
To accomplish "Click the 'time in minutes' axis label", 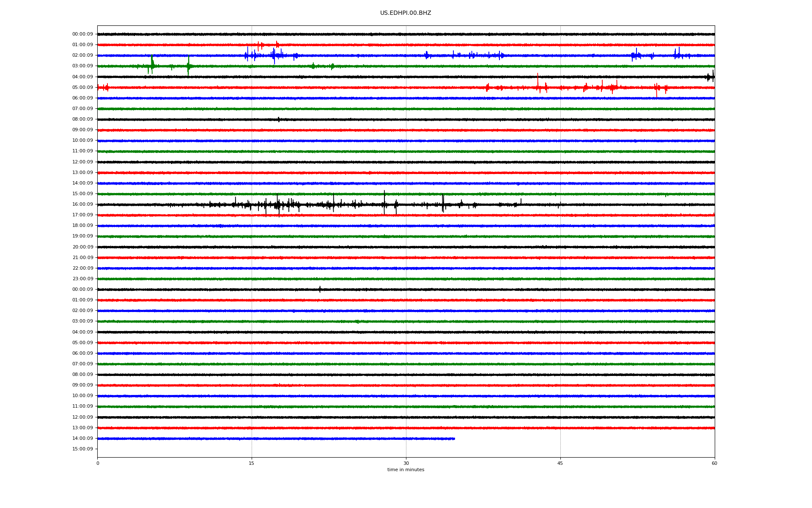I will (x=405, y=470).
